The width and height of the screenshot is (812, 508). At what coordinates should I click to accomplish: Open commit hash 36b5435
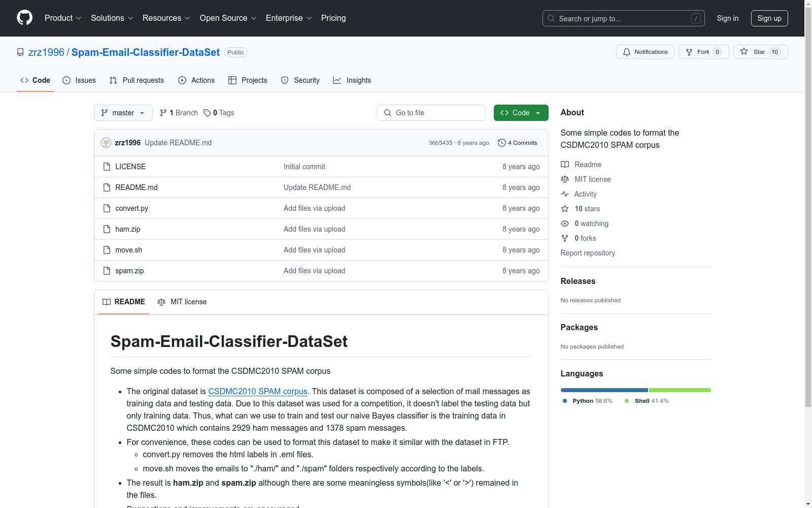click(x=441, y=143)
